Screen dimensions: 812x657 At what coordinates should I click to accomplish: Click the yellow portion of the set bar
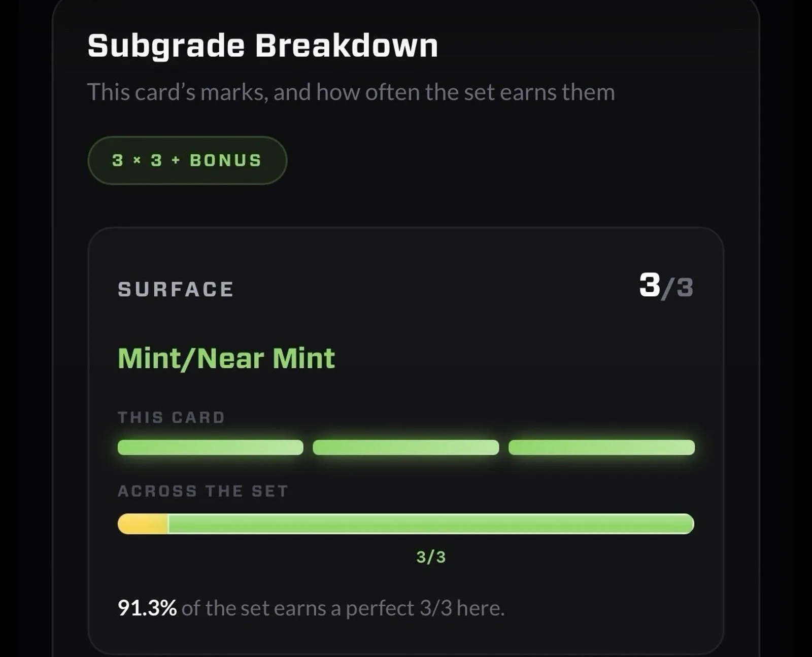(x=143, y=524)
